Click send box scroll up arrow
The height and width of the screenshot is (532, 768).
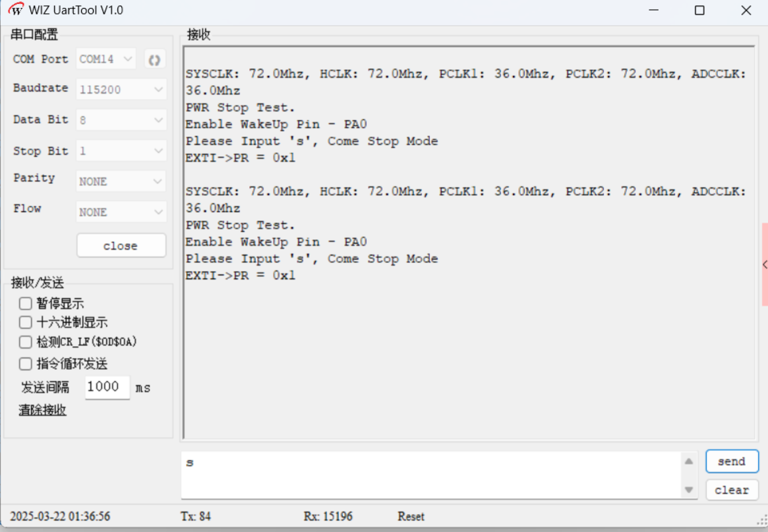pos(688,461)
